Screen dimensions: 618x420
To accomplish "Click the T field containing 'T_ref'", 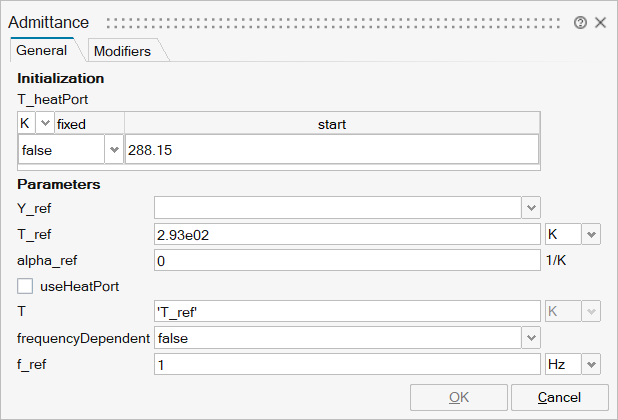I will [x=346, y=312].
